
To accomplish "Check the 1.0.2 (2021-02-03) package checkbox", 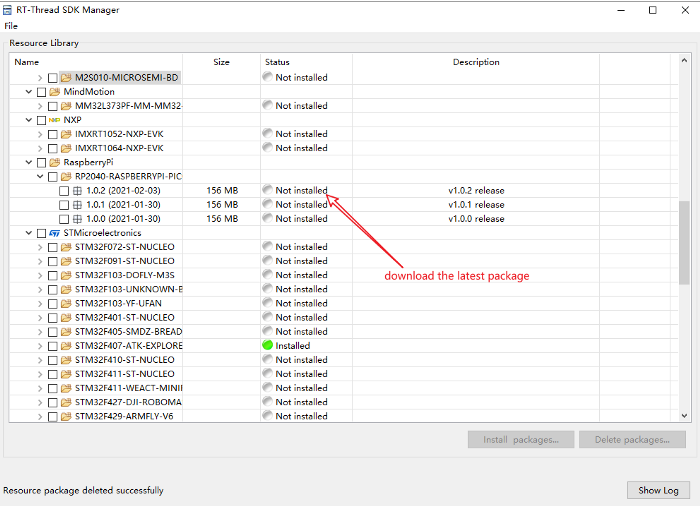I will [x=64, y=191].
